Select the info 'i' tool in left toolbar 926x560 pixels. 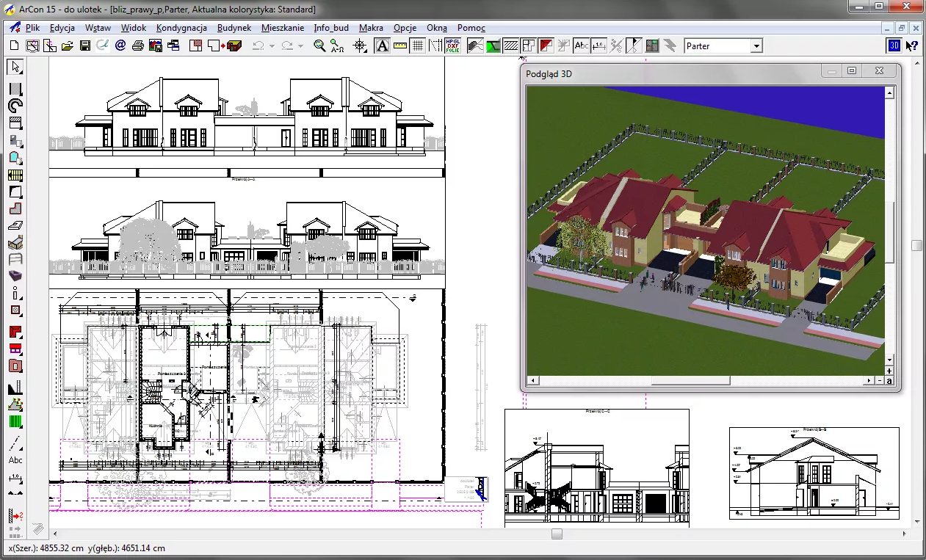[x=15, y=292]
